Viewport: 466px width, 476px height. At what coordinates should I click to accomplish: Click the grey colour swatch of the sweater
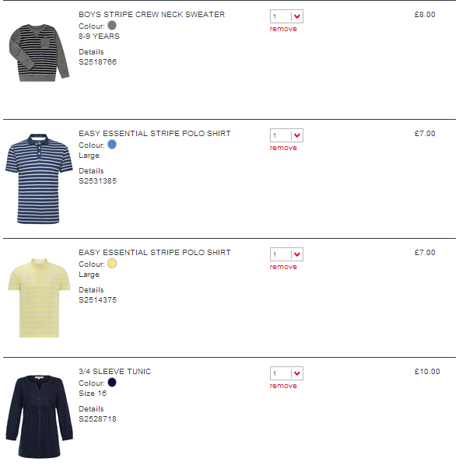(112, 26)
